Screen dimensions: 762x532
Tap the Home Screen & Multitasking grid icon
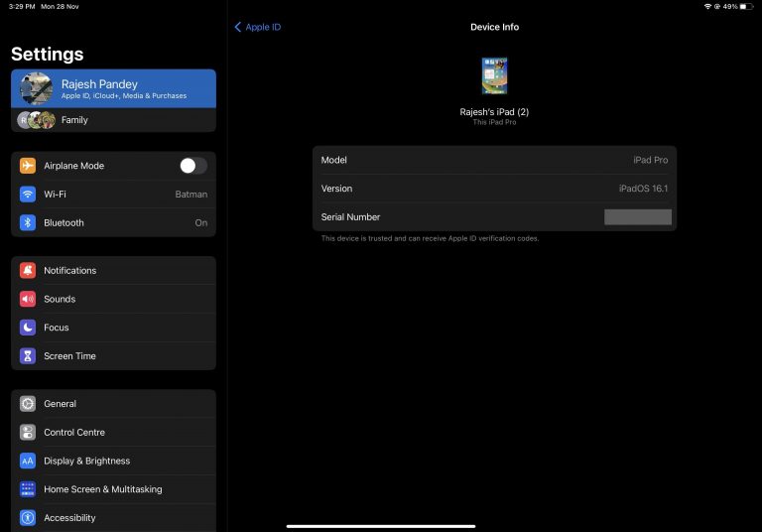pos(28,489)
